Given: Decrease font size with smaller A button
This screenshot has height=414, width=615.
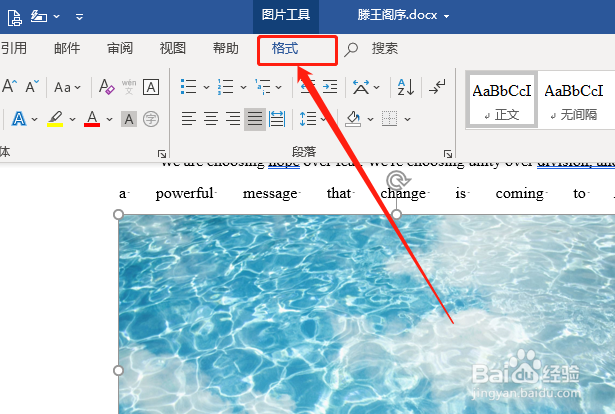Looking at the screenshot, I should [x=32, y=86].
